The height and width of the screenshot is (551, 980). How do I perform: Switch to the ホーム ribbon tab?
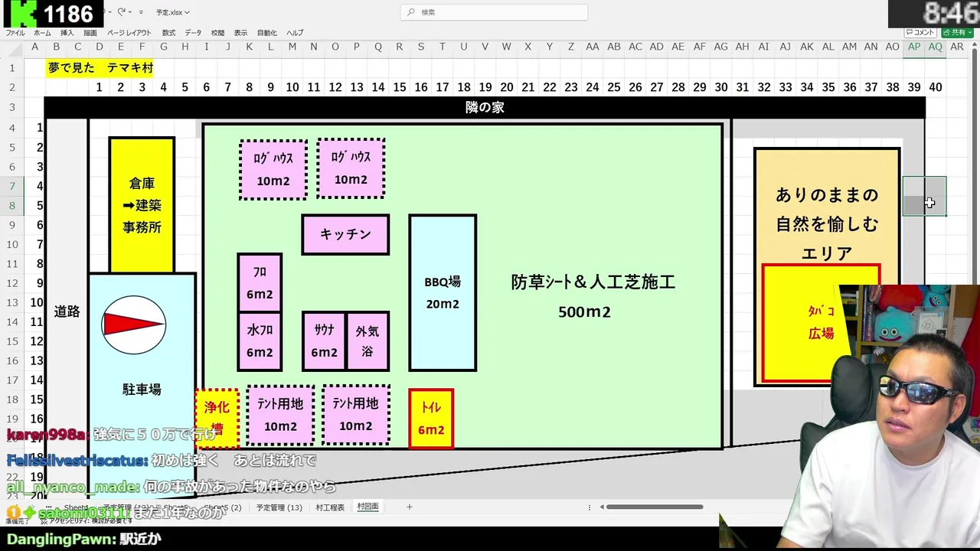pyautogui.click(x=42, y=33)
